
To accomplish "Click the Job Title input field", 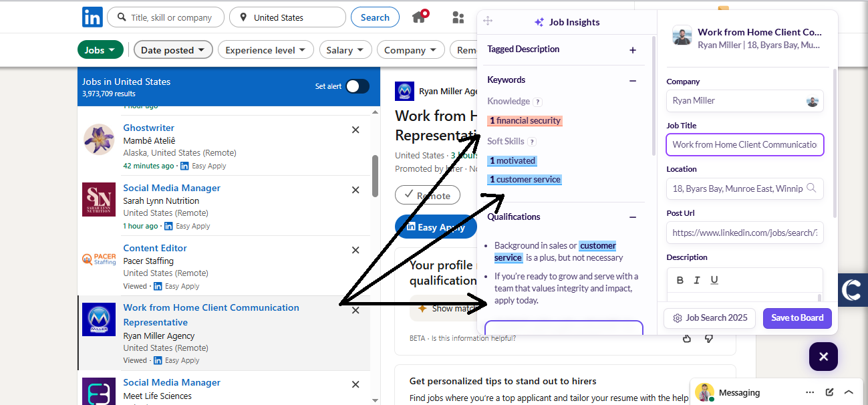I will 744,144.
